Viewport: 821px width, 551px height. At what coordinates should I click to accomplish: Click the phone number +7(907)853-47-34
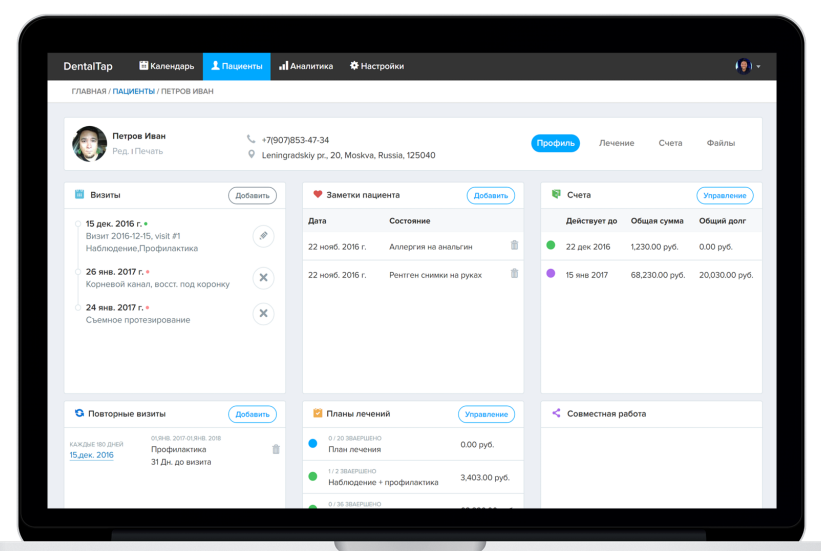click(x=295, y=140)
